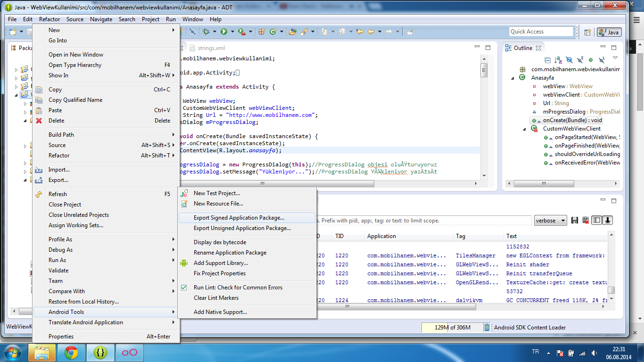This screenshot has width=644, height=362.
Task: Open the Translate Android Application submenu
Action: (x=106, y=322)
